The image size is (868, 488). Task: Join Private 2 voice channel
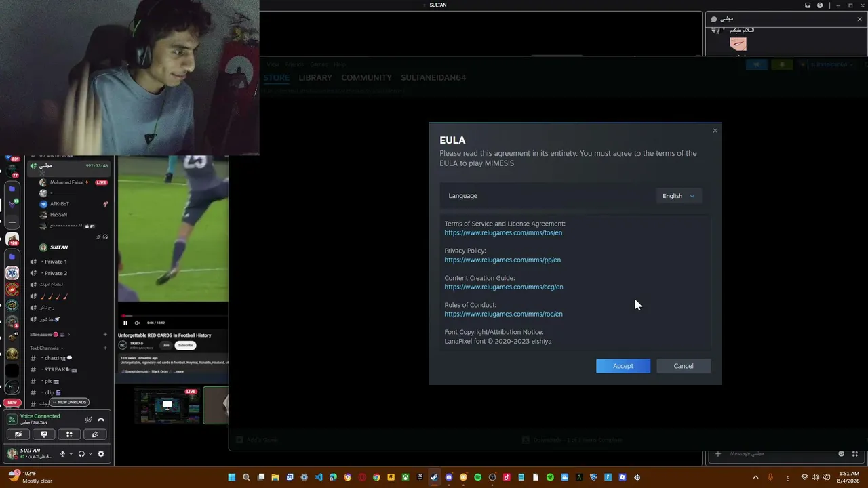(x=56, y=273)
